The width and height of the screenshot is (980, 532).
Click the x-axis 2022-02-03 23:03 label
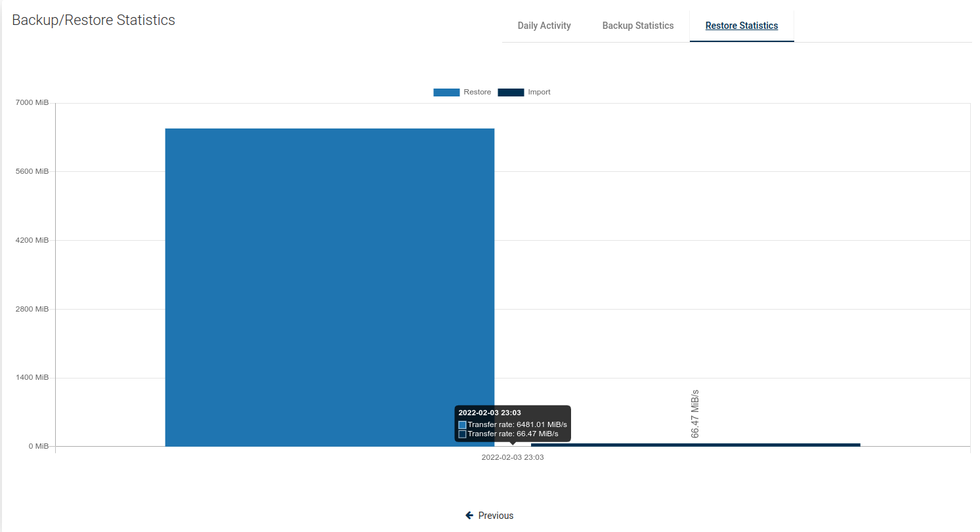[512, 458]
